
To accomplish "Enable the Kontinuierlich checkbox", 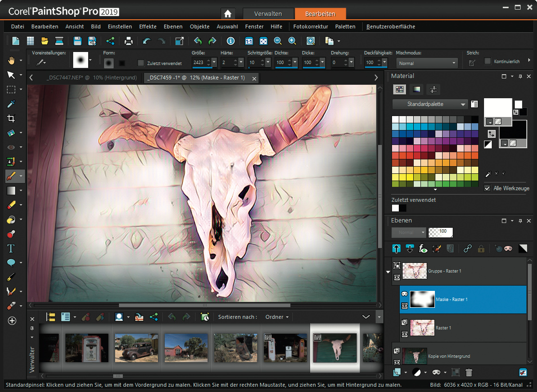I will point(487,61).
